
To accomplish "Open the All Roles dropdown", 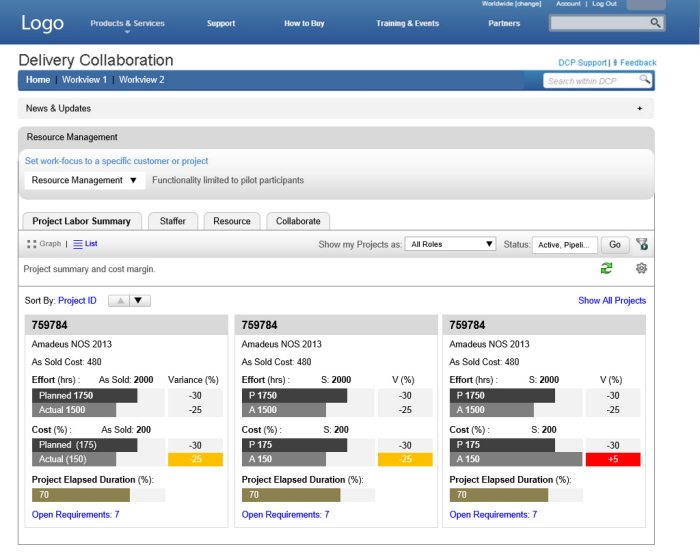I will tap(450, 244).
